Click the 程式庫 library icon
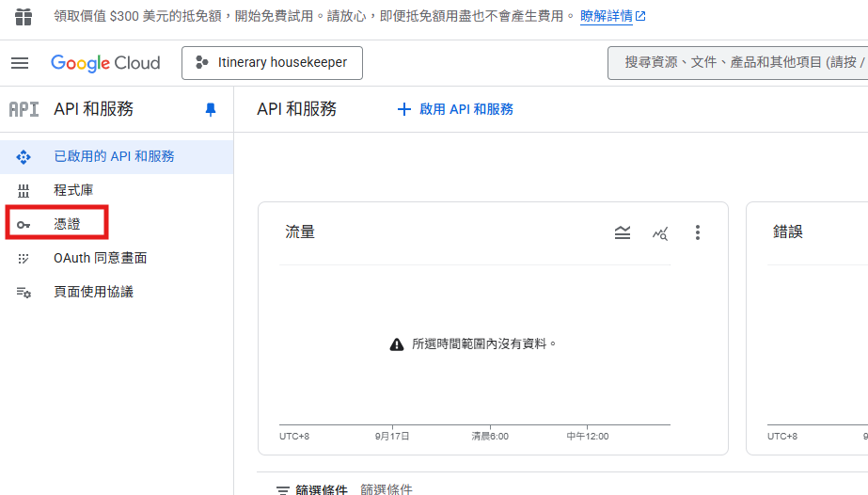This screenshot has width=868, height=495. (x=24, y=191)
